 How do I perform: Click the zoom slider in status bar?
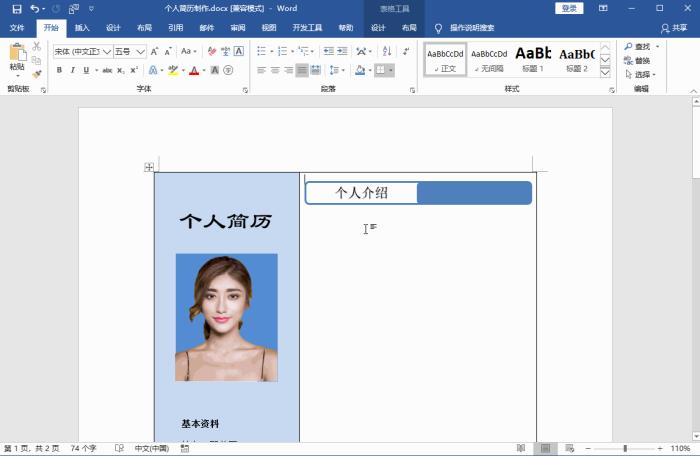click(625, 449)
